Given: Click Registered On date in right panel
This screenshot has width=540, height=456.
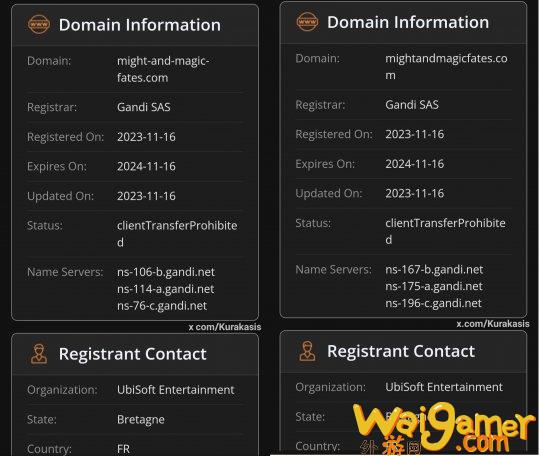Looking at the screenshot, I should pos(415,134).
